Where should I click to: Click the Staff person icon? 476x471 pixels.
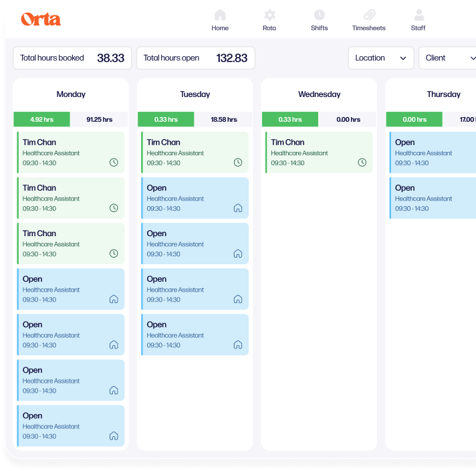click(x=419, y=15)
